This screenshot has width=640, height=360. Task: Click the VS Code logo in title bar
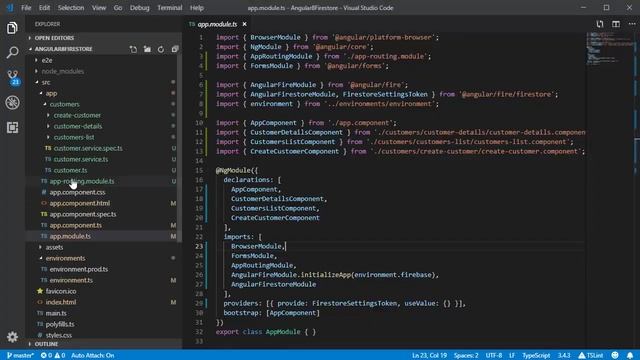click(x=9, y=8)
